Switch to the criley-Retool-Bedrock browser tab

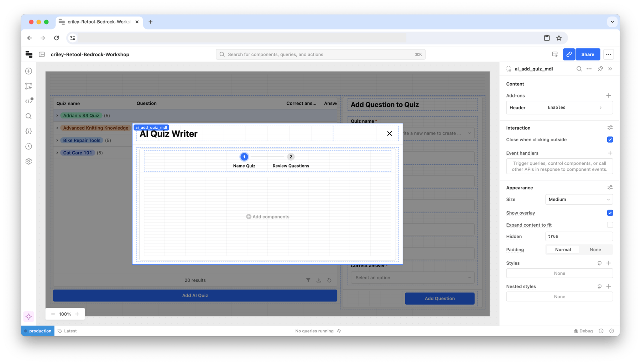tap(99, 22)
